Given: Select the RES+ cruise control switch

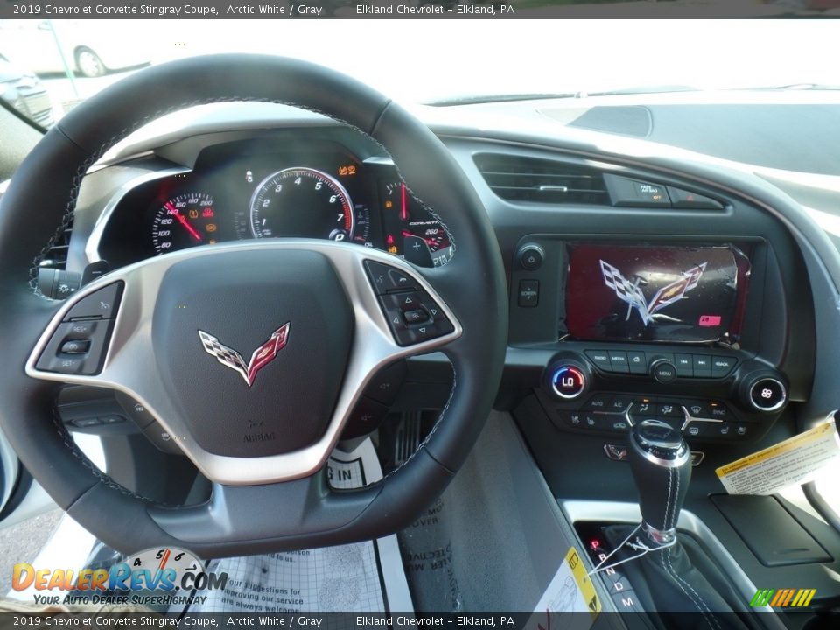Looking at the screenshot, I should click(x=79, y=328).
